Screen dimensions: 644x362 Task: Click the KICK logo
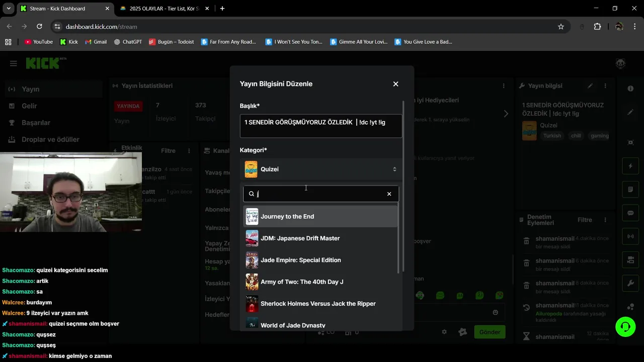pos(46,63)
